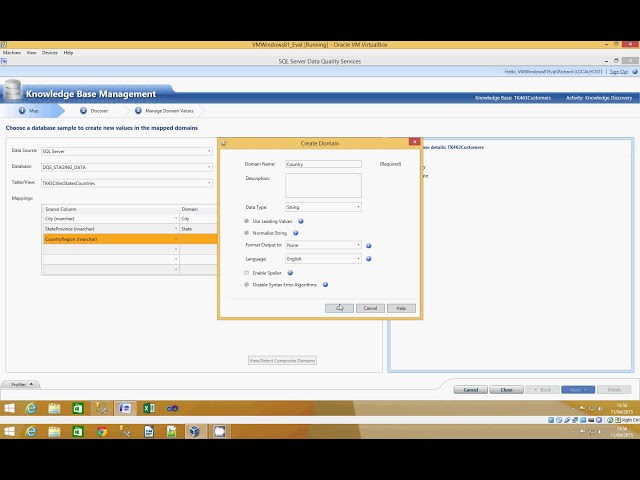Viewport: 640px width, 480px height.
Task: Open the Data Type dropdown set to String
Action: coord(323,207)
